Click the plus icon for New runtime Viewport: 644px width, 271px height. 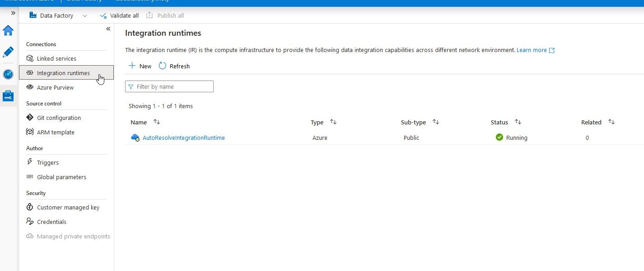pyautogui.click(x=132, y=66)
